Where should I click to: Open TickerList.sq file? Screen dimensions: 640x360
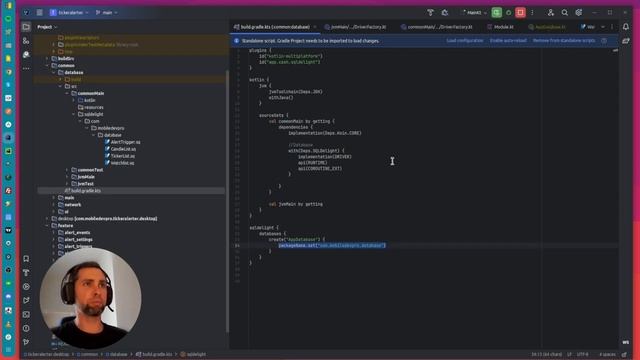click(x=120, y=156)
